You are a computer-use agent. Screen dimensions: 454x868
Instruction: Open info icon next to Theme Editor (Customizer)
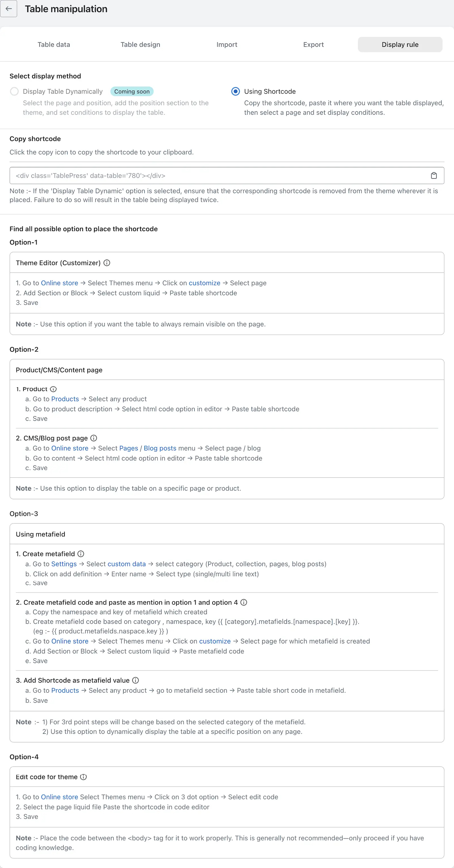point(107,263)
